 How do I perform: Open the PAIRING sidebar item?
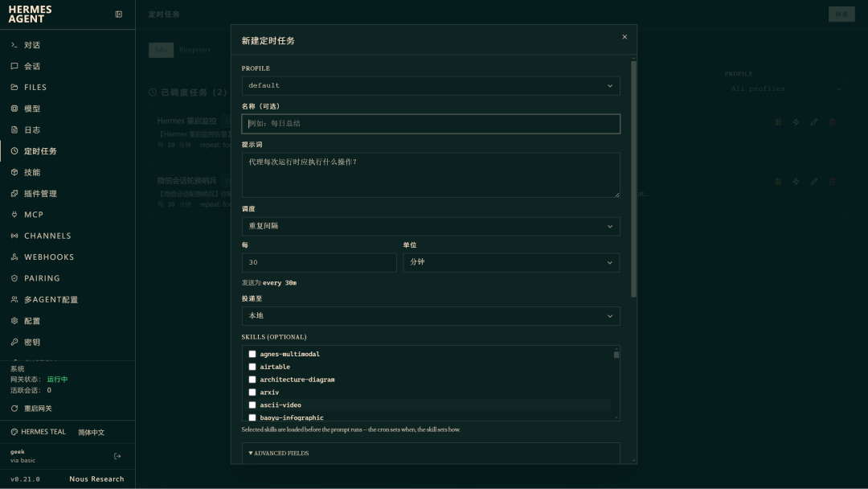tap(68, 278)
